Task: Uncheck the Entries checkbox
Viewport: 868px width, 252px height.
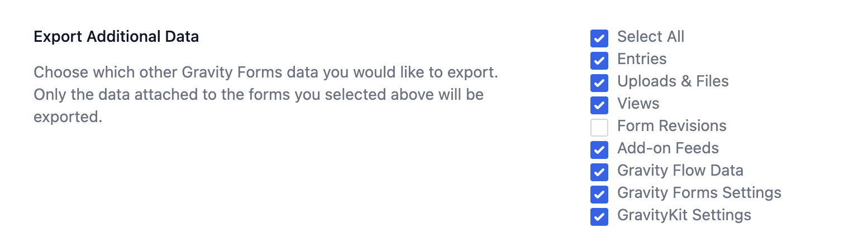Action: point(599,61)
